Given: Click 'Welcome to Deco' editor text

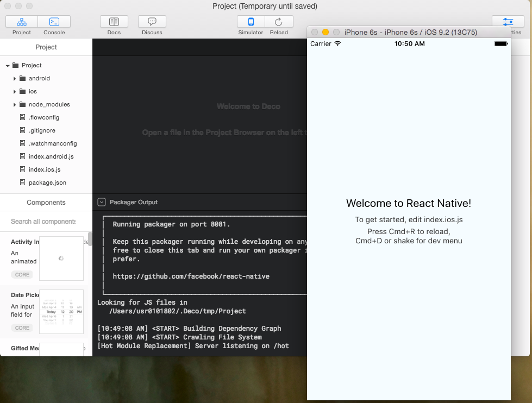Looking at the screenshot, I should 248,106.
